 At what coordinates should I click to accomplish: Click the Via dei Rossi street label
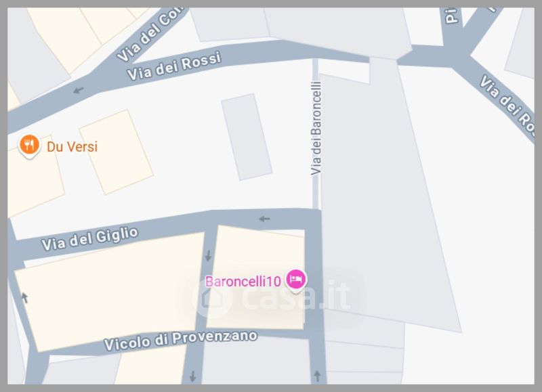pos(174,66)
